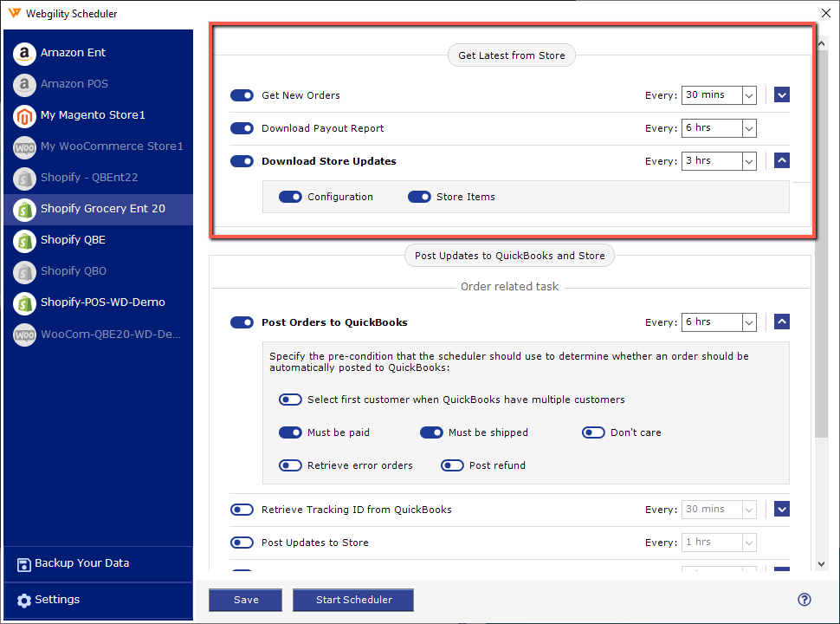
Task: Click the scrollbar down arrow
Action: pos(821,564)
